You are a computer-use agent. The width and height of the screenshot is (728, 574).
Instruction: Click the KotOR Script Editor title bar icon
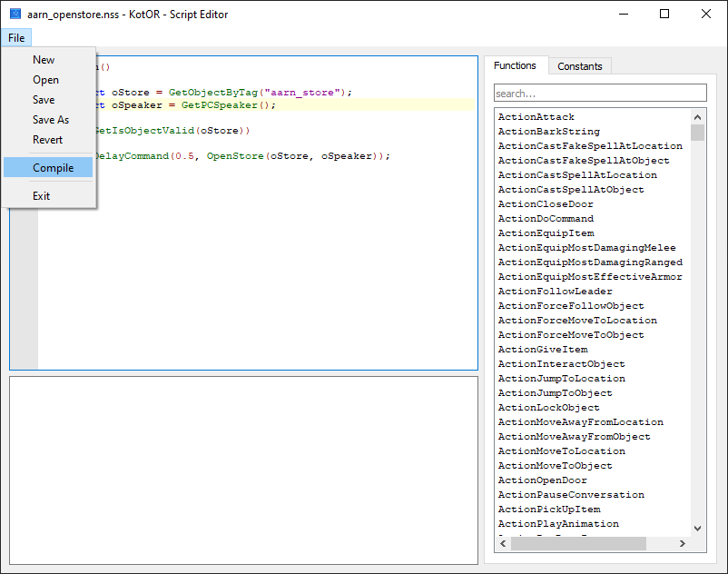pyautogui.click(x=15, y=14)
